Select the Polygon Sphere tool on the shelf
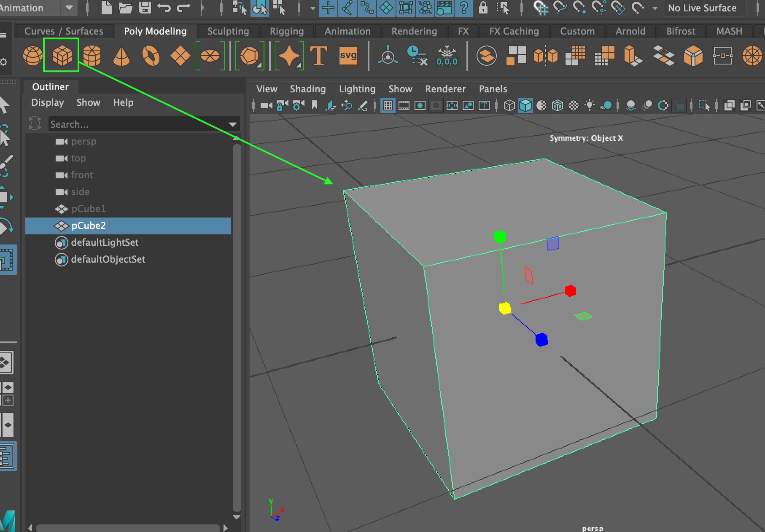The width and height of the screenshot is (765, 532). 33,56
